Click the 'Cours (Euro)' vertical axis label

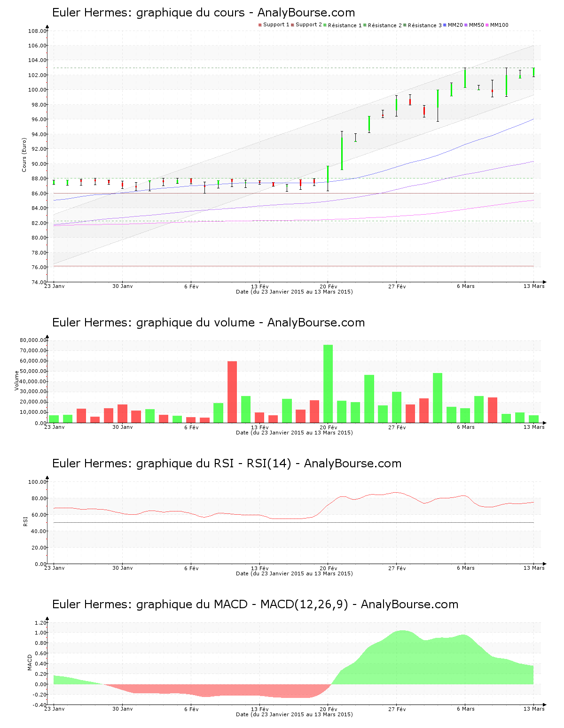(24, 155)
